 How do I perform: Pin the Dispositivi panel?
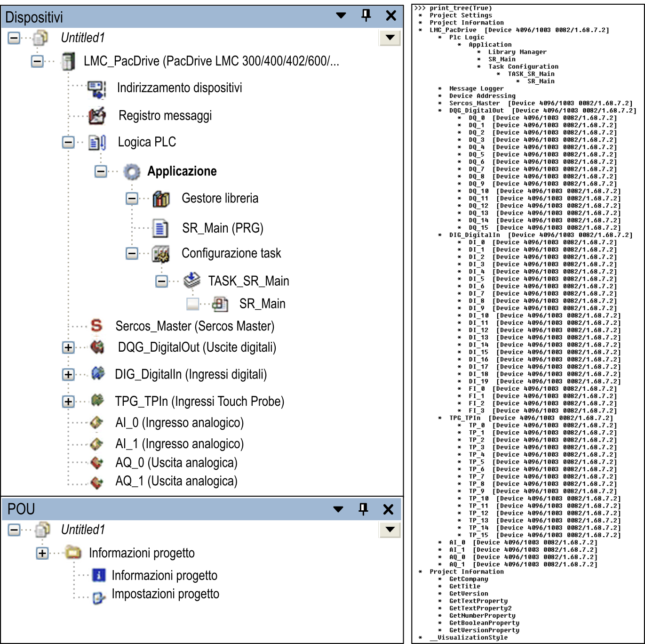click(366, 16)
